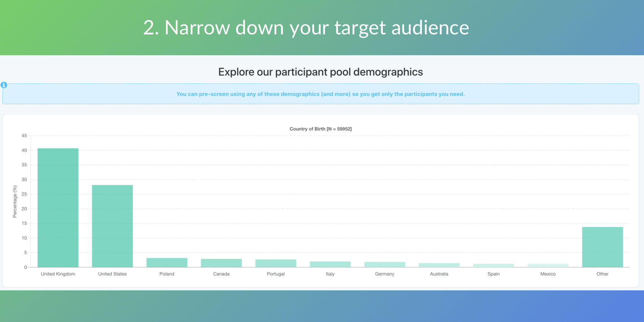This screenshot has height=322, width=644.
Task: Click the 'Country of Birth [N = 59952]' chart title
Action: pos(321,129)
